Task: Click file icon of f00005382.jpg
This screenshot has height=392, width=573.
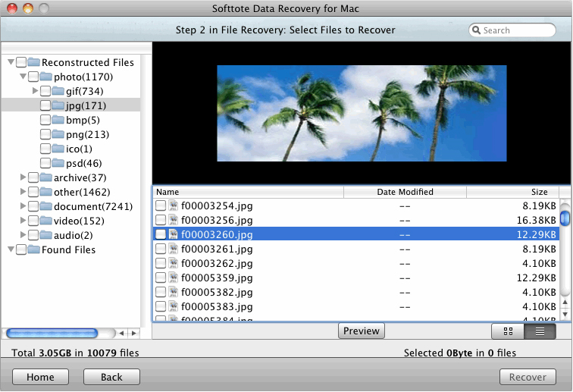Action: (173, 292)
